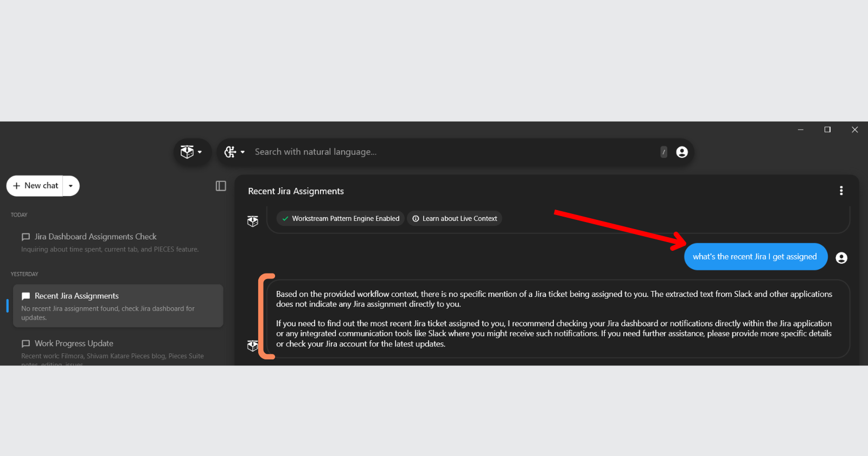This screenshot has width=868, height=456.
Task: Focus the natural language search field
Action: tap(455, 152)
